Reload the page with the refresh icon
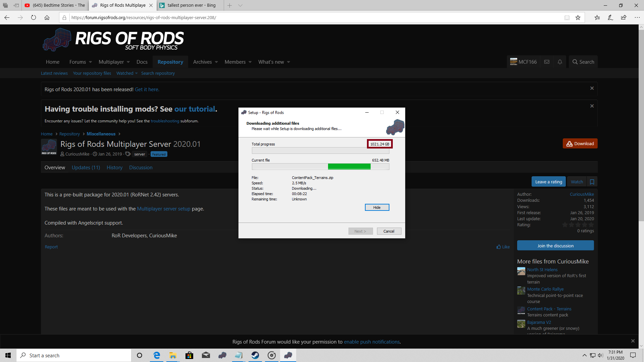Image resolution: width=644 pixels, height=362 pixels. [34, 17]
